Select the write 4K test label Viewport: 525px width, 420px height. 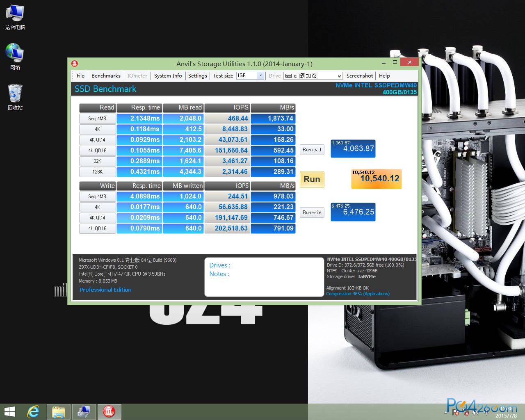97,207
